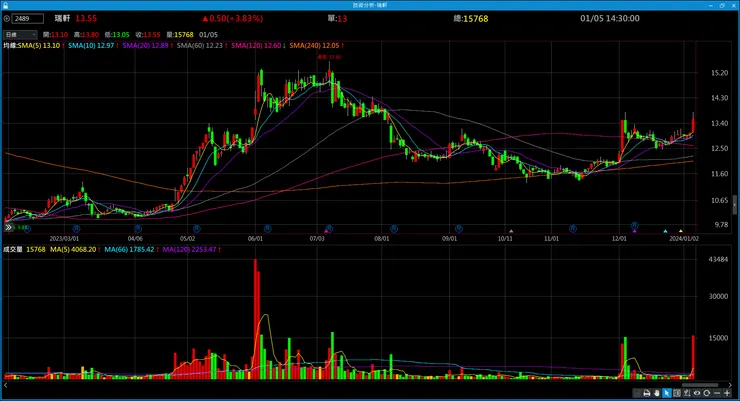Click the 2023/03/01 date axis label
The image size is (740, 401).
[x=64, y=239]
